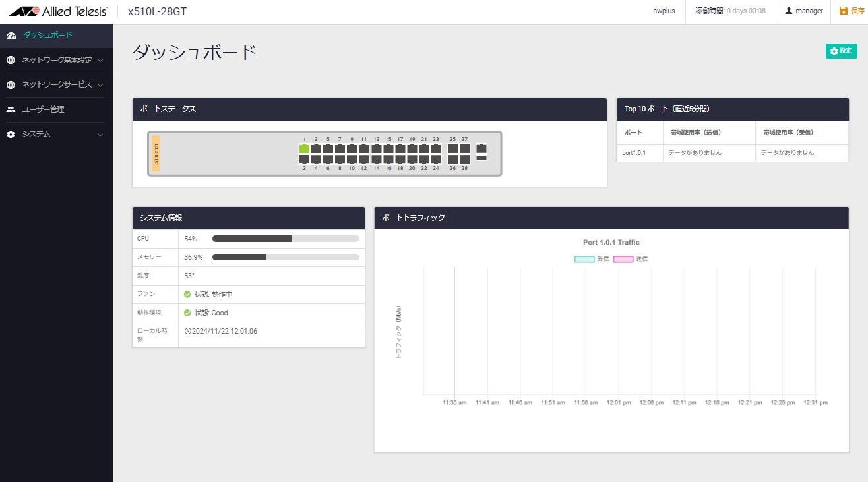The image size is (868, 482).
Task: Toggle the 送信 legend in traffic chart
Action: point(631,259)
